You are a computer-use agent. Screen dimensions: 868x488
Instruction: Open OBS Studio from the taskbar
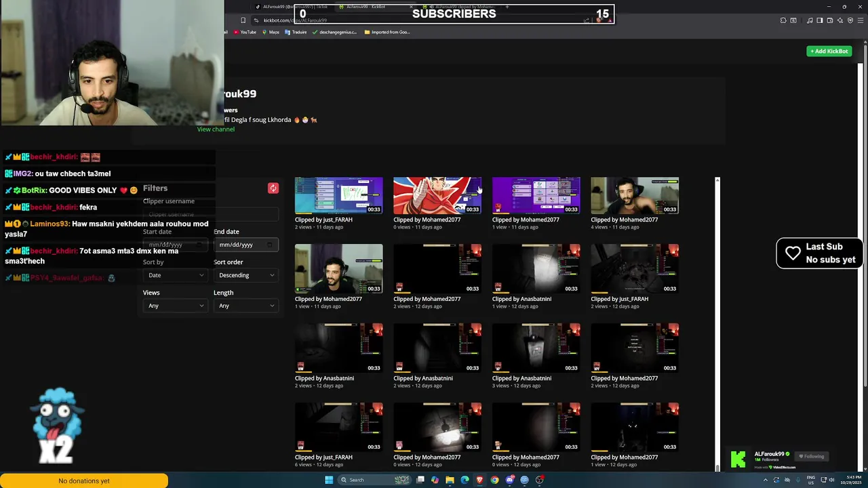(539, 480)
